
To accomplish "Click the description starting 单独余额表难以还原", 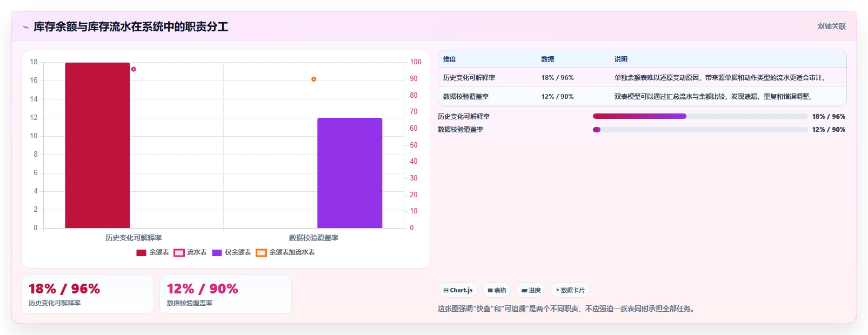I will click(720, 78).
